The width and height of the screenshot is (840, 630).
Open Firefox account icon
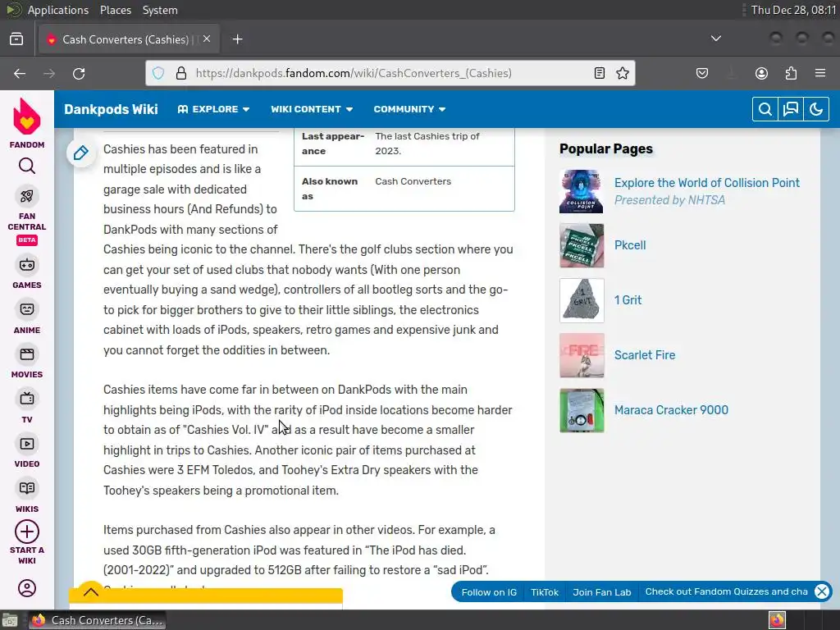tap(761, 73)
